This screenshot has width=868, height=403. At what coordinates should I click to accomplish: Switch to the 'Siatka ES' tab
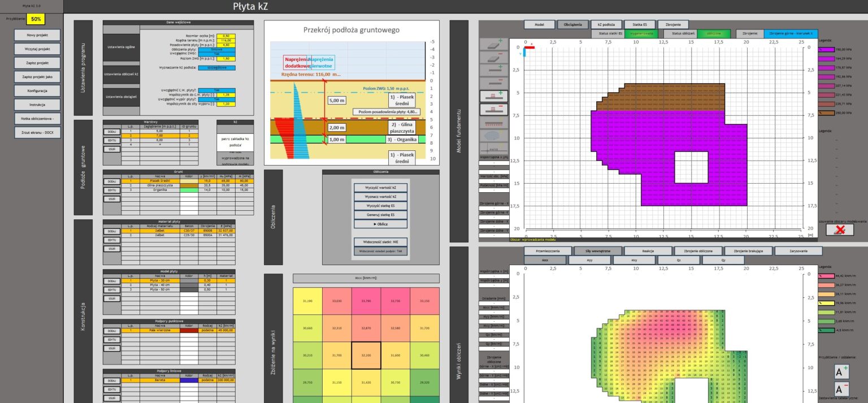point(640,24)
